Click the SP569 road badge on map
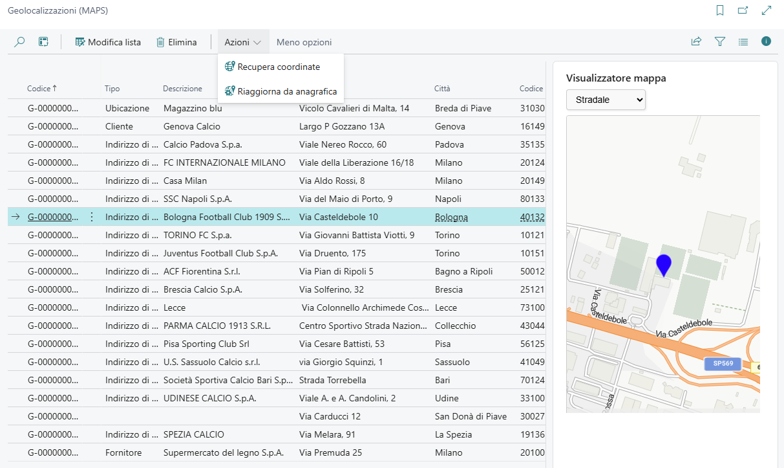 point(722,364)
